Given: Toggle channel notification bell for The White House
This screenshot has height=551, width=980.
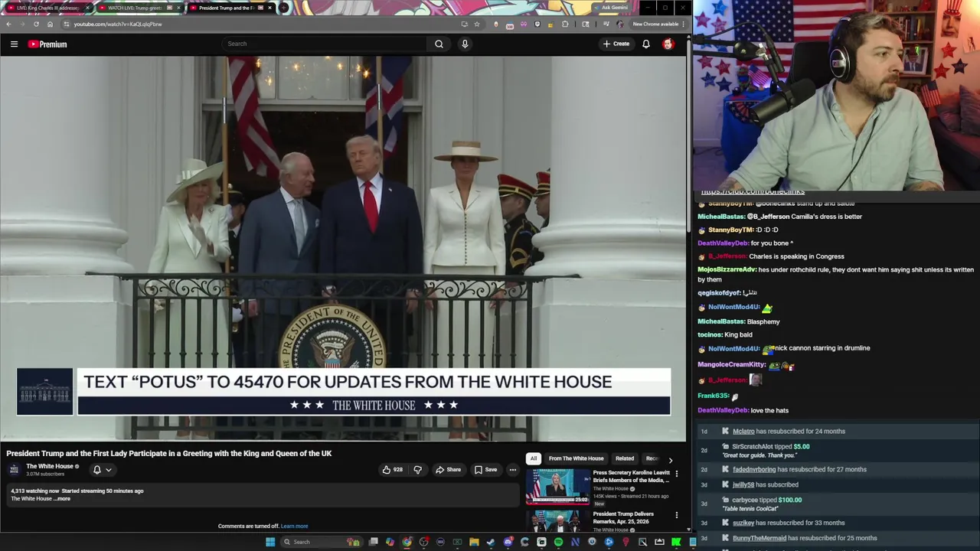Looking at the screenshot, I should pyautogui.click(x=96, y=470).
